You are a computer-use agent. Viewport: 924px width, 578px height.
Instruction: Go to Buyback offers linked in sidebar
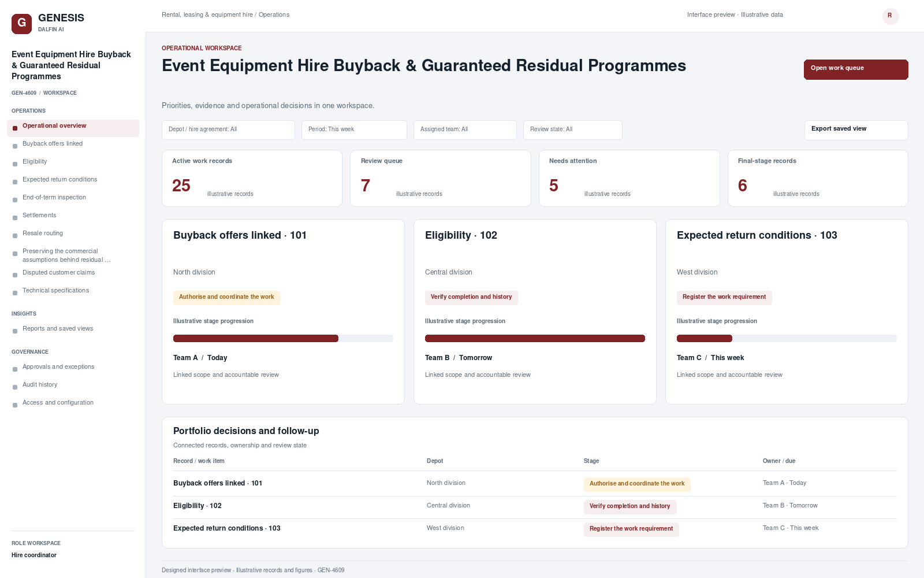[73, 144]
